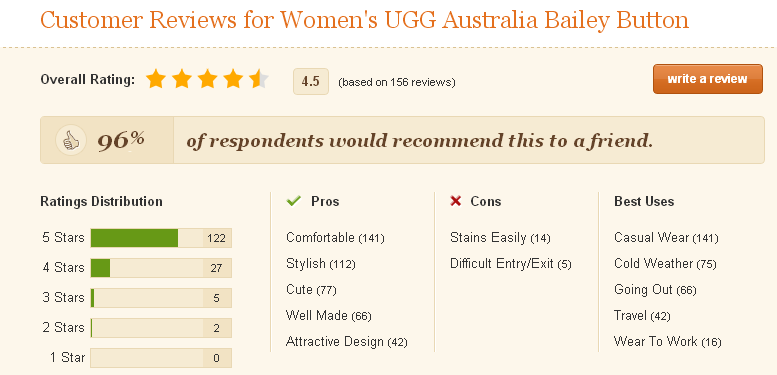Select the 1 Star rating bar
This screenshot has width=777, height=375.
coord(161,358)
